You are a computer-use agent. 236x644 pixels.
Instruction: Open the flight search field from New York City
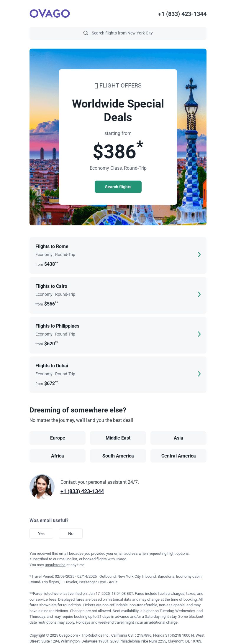[x=118, y=33]
